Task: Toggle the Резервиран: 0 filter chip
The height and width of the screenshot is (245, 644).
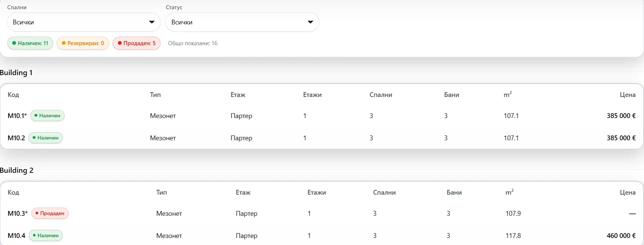Action: click(x=83, y=43)
